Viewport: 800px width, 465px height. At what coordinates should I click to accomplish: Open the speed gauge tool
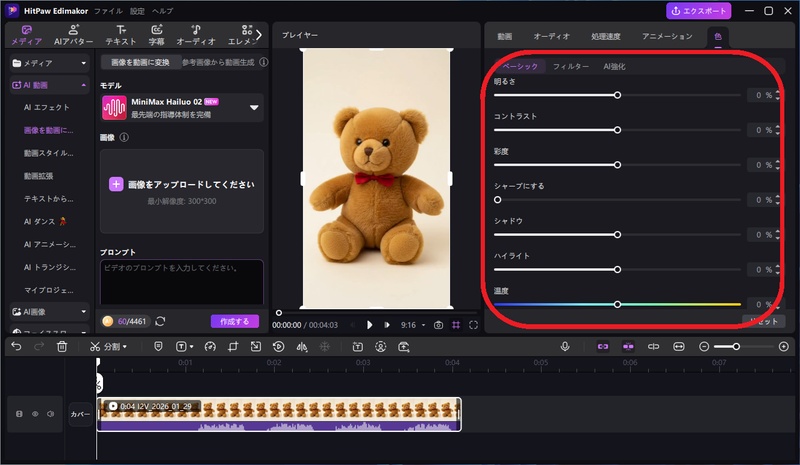point(210,347)
